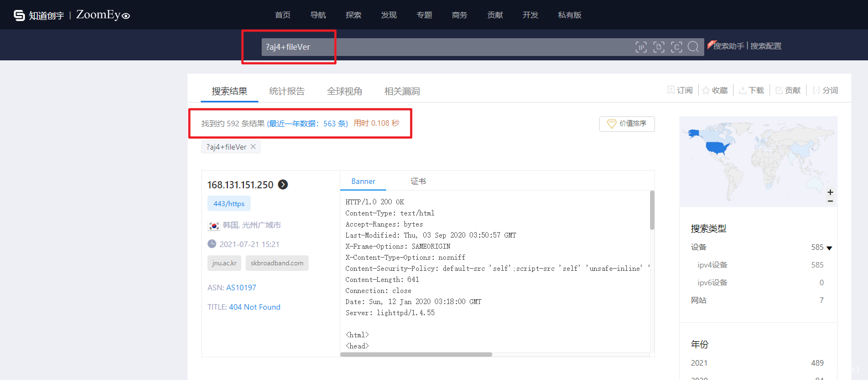Expand the 设备 category arrow
This screenshot has height=380, width=868.
[x=829, y=248]
